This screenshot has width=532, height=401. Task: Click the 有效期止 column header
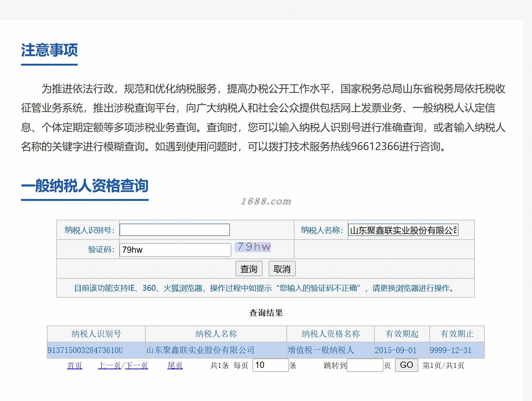pyautogui.click(x=457, y=334)
